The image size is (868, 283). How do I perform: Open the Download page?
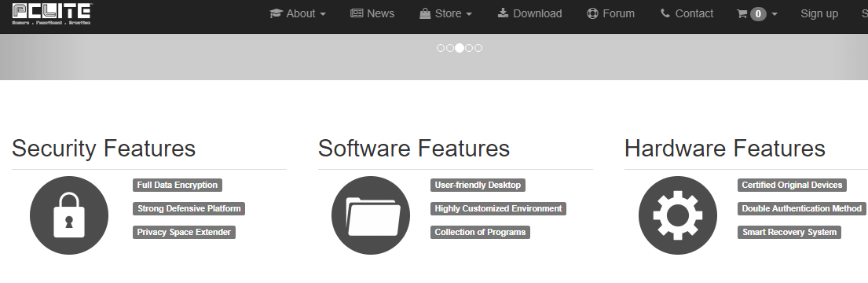coord(529,13)
